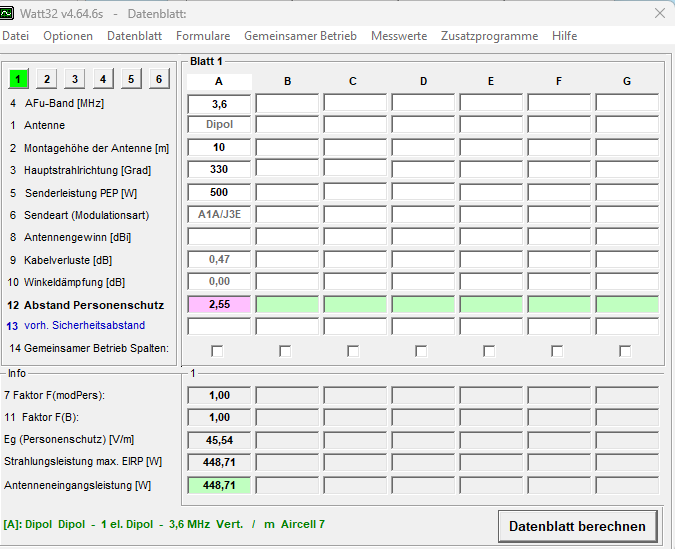
Task: Click vorh. Sicherheitsabstand field in column A
Action: 219,326
